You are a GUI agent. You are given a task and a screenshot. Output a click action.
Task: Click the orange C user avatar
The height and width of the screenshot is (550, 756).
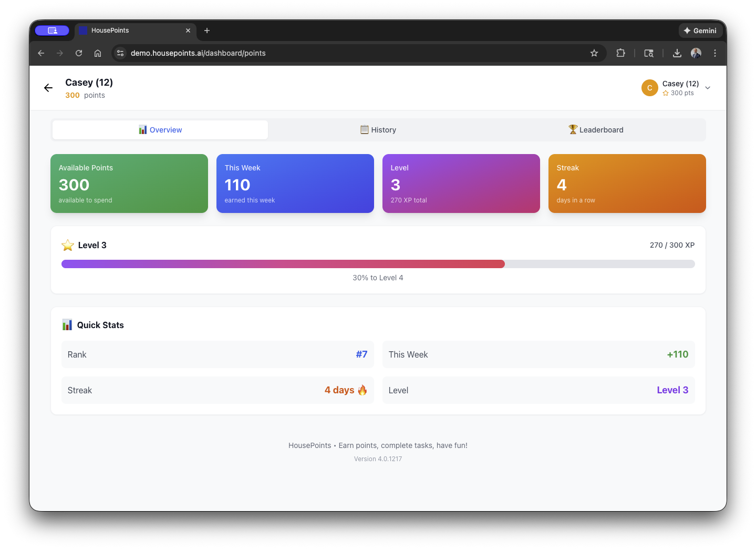tap(650, 88)
